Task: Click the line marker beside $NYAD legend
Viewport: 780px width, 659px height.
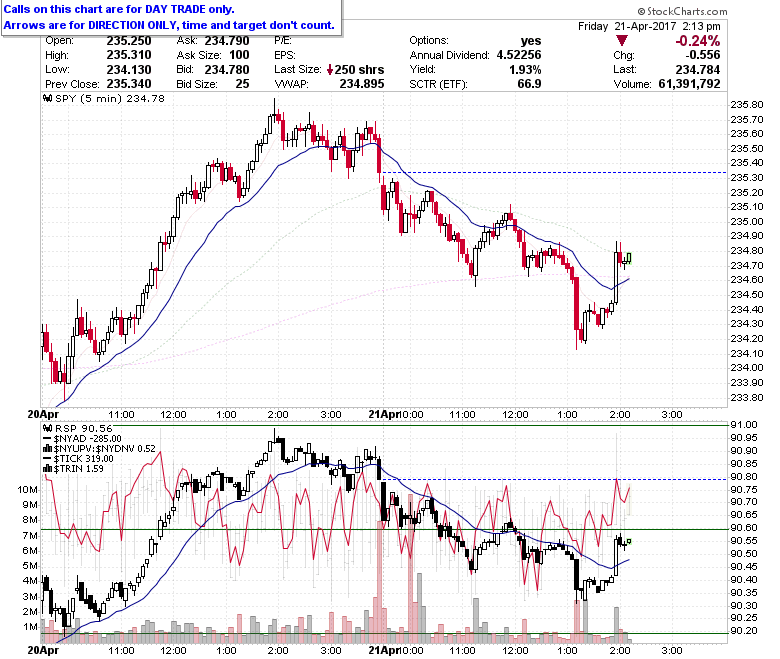Action: [x=48, y=438]
